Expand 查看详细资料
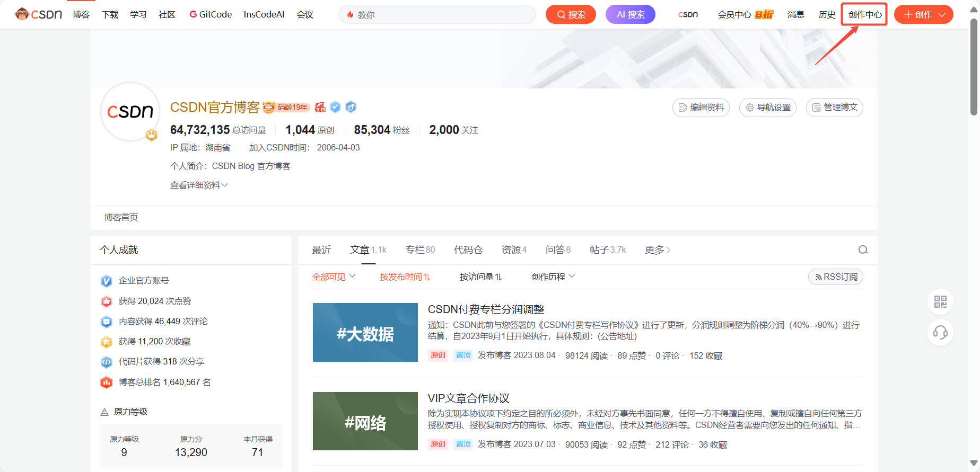This screenshot has height=472, width=980. pyautogui.click(x=199, y=185)
